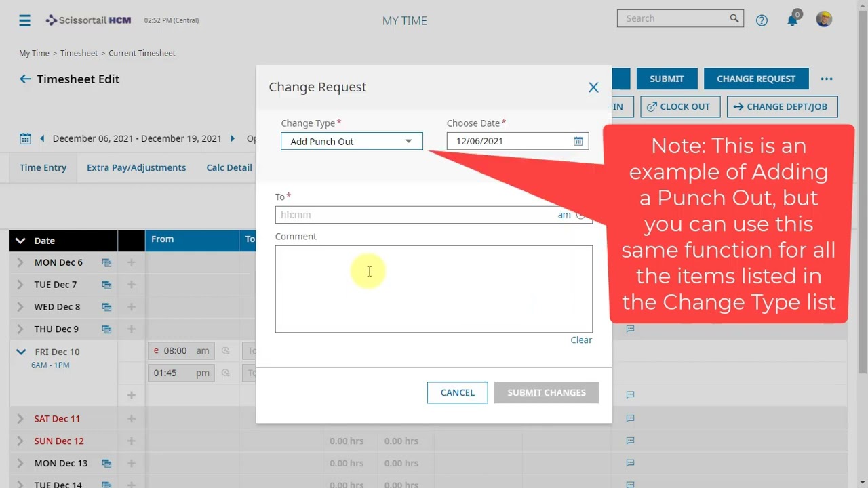This screenshot has height=488, width=868.
Task: Click the back arrow beside Timesheet Edit
Action: click(x=25, y=79)
